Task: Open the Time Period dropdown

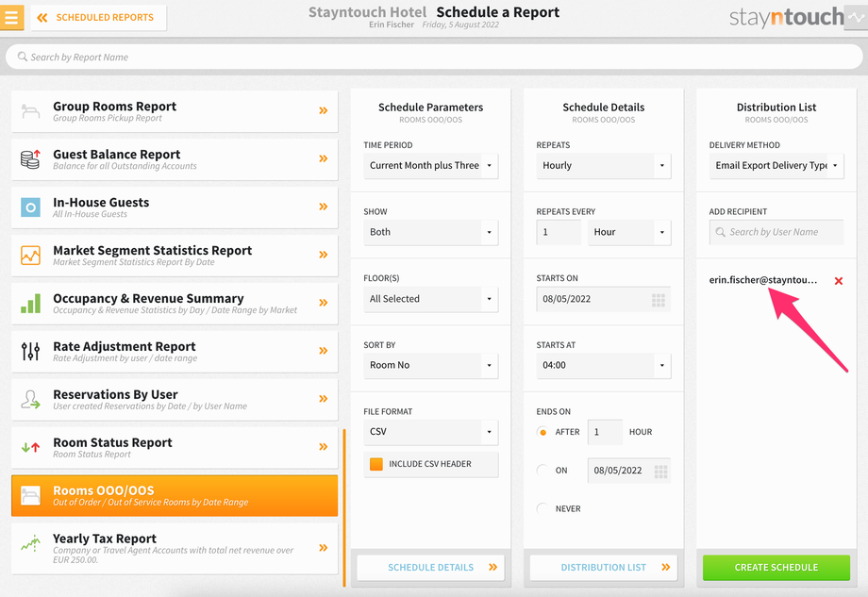Action: (x=430, y=166)
